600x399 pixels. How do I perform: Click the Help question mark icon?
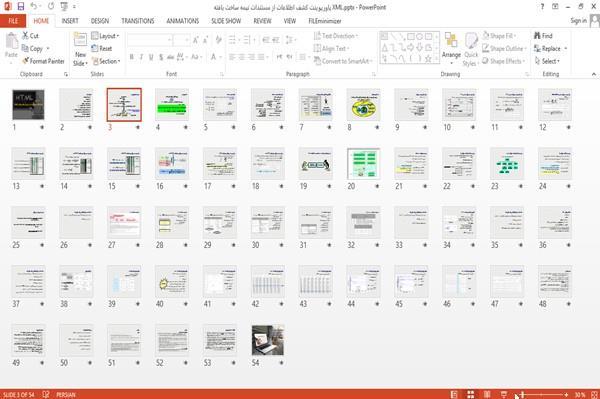[x=542, y=7]
